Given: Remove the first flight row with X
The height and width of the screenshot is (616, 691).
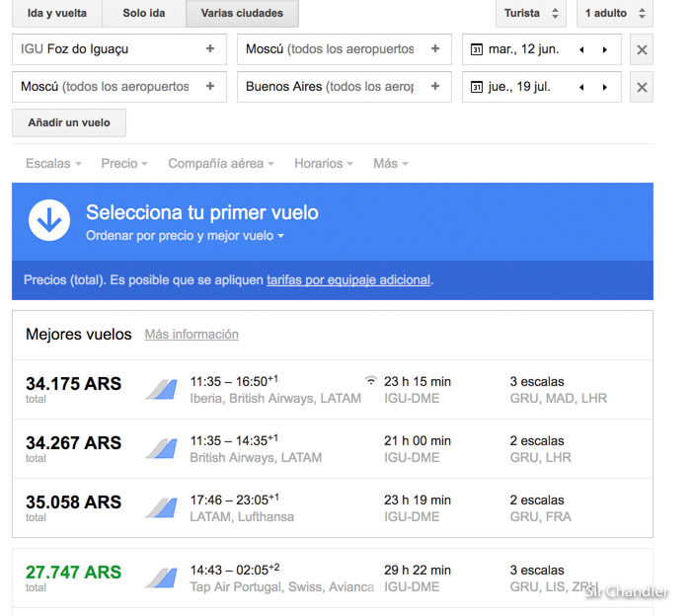Looking at the screenshot, I should tap(642, 49).
